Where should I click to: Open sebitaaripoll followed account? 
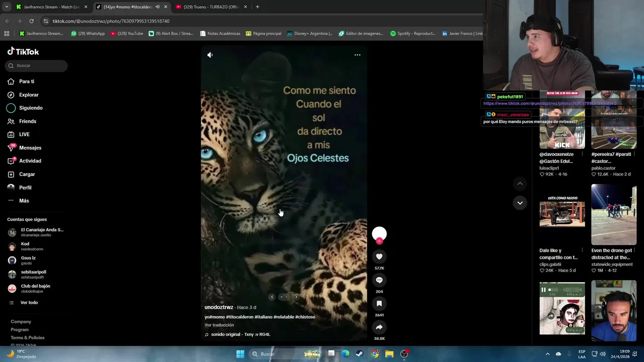[27, 275]
